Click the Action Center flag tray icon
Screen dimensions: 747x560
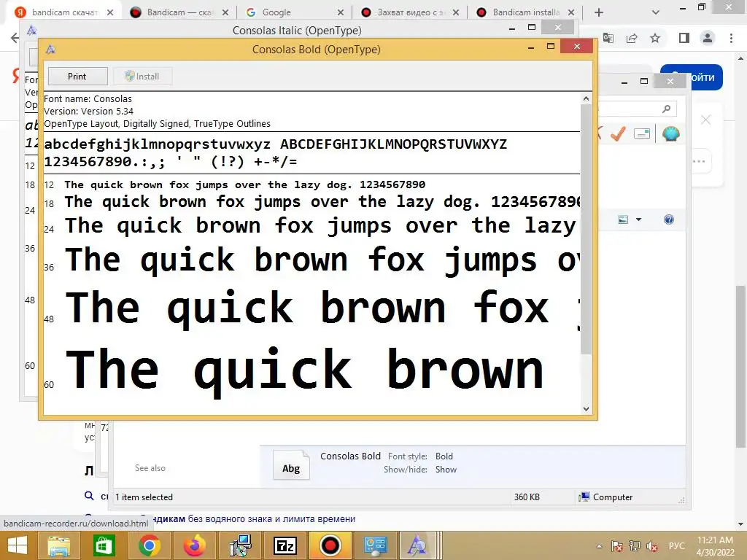point(616,546)
